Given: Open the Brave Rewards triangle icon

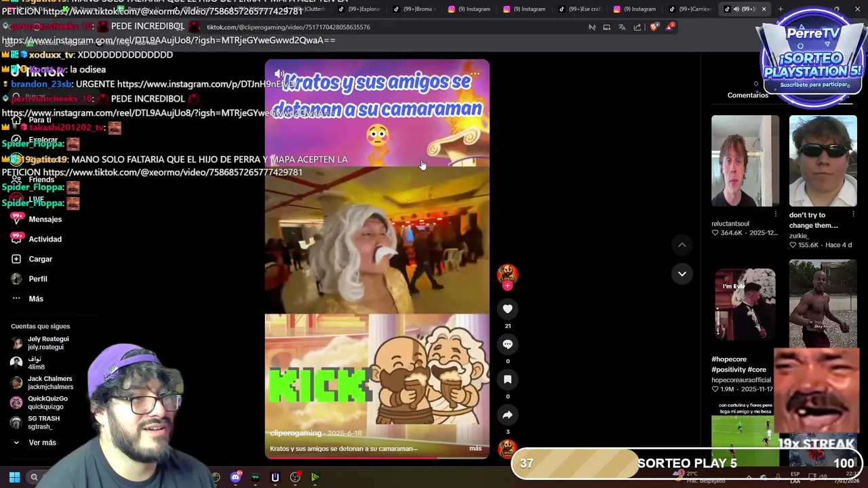Looking at the screenshot, I should click(671, 27).
